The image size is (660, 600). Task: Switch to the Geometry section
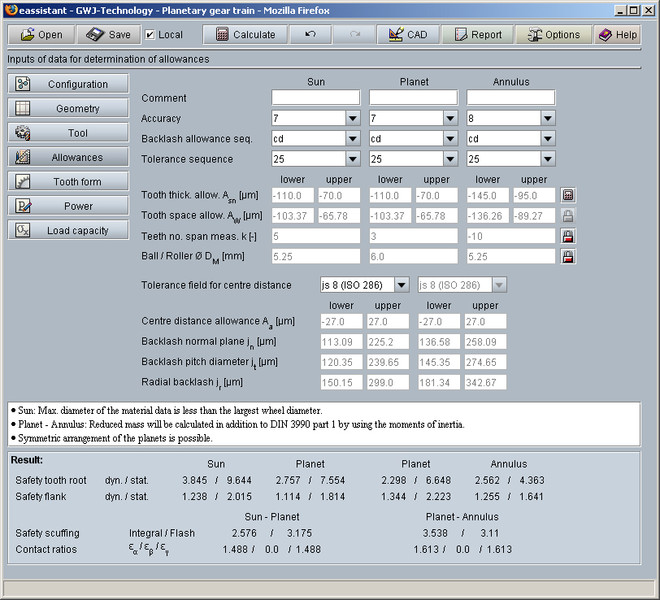(68, 108)
